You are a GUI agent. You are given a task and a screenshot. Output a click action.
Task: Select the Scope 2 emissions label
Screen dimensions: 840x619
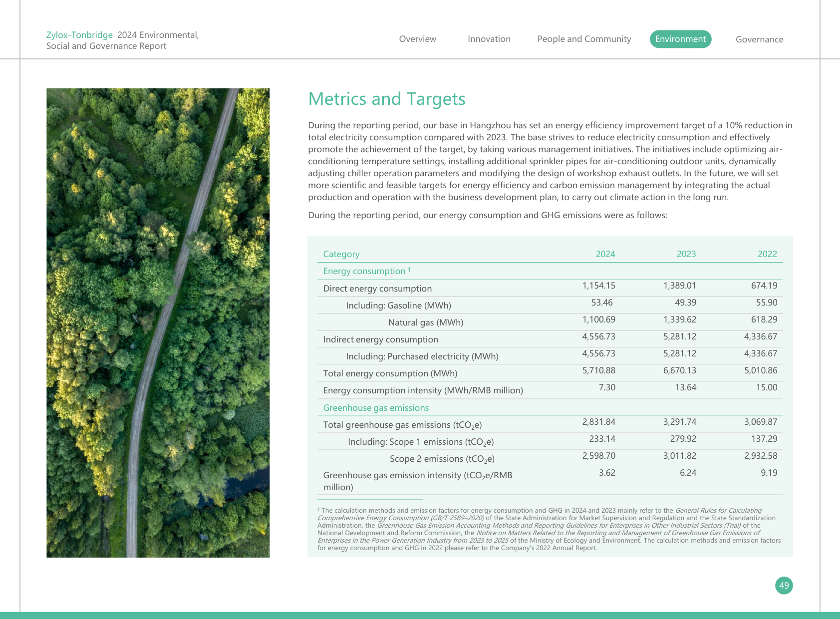442,459
